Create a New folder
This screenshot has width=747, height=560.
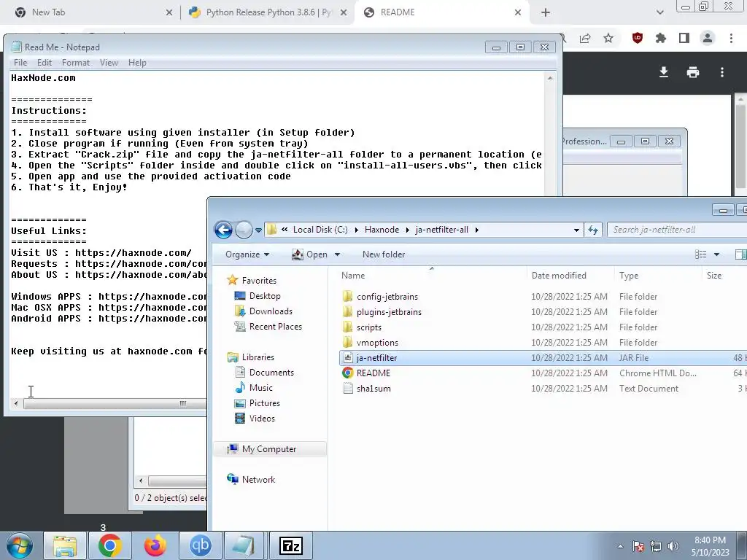point(384,254)
